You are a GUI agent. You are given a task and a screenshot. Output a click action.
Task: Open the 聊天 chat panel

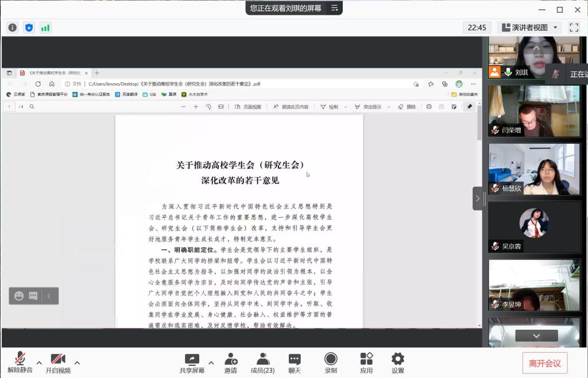point(295,363)
